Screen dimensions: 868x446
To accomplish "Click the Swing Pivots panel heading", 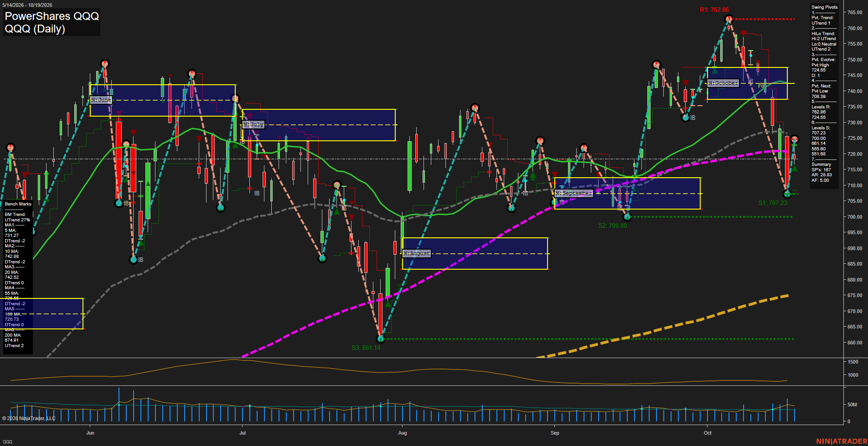I will coord(825,7).
